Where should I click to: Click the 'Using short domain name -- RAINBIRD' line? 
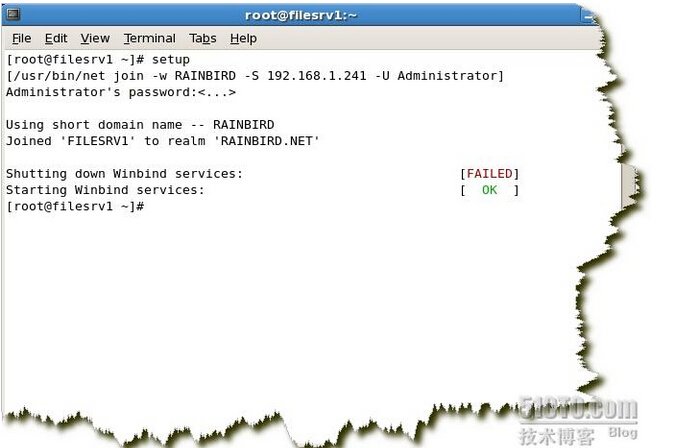(x=140, y=125)
